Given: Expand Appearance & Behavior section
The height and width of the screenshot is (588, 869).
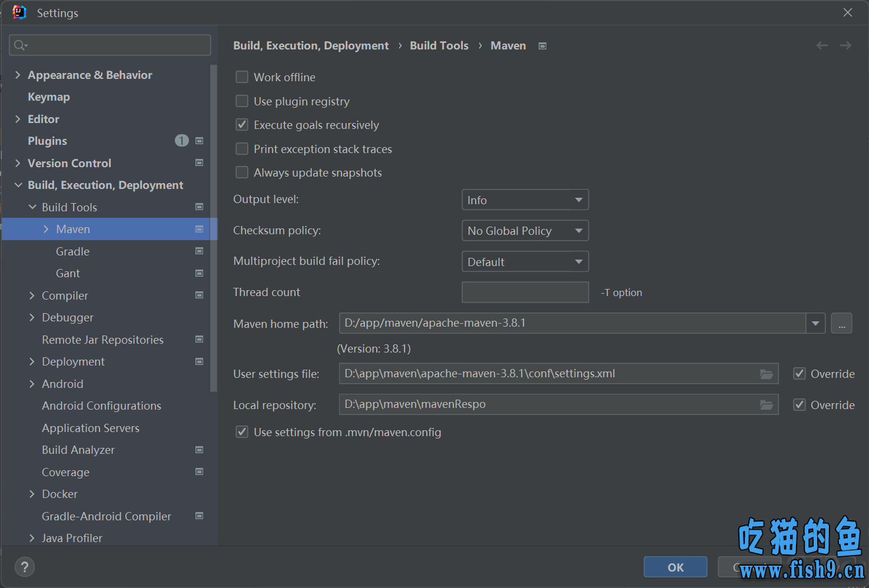Looking at the screenshot, I should [18, 75].
